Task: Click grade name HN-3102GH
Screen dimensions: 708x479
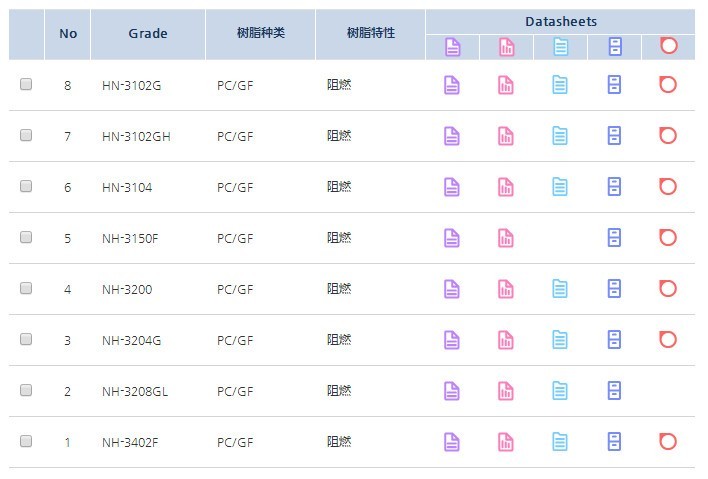Action: (x=136, y=136)
